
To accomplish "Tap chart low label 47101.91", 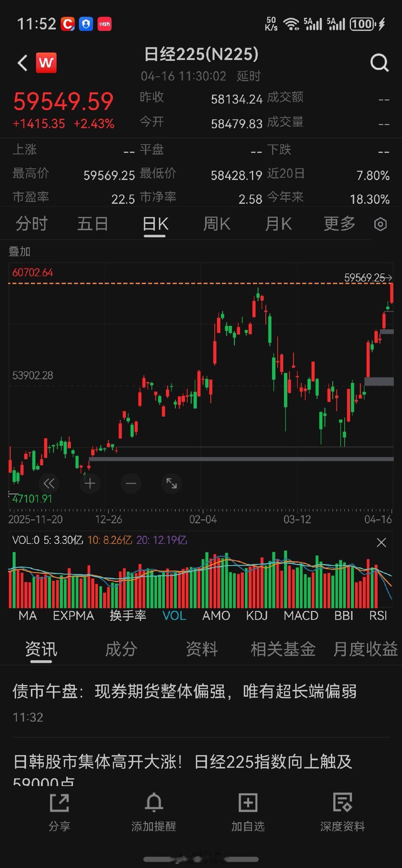I will click(x=32, y=498).
